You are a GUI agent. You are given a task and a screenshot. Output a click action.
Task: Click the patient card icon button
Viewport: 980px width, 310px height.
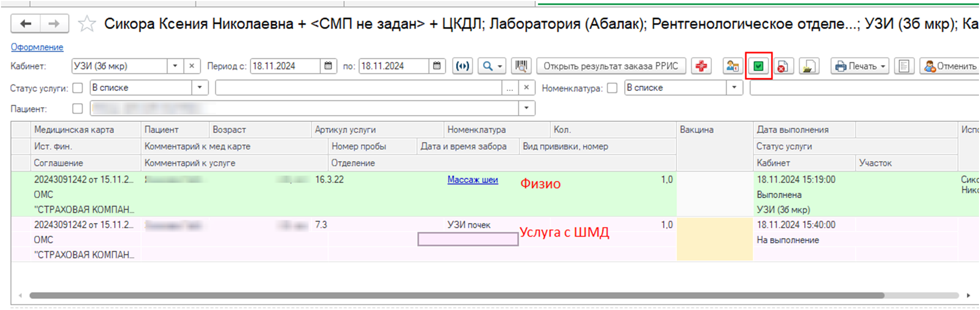732,66
